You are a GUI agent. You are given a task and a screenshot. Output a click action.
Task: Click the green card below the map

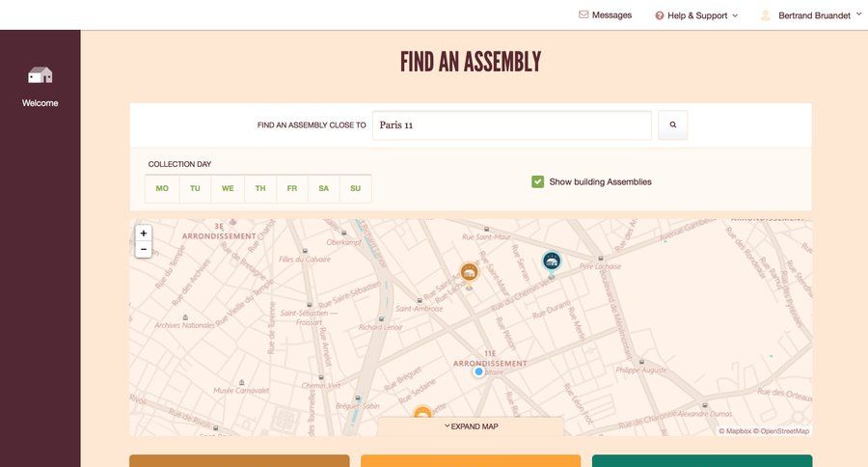[x=702, y=461]
